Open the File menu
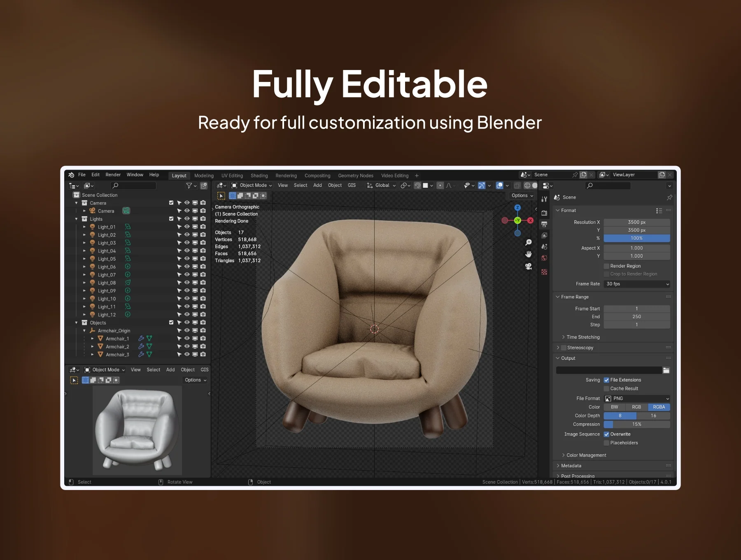Screen dimensions: 741x560 click(82, 175)
